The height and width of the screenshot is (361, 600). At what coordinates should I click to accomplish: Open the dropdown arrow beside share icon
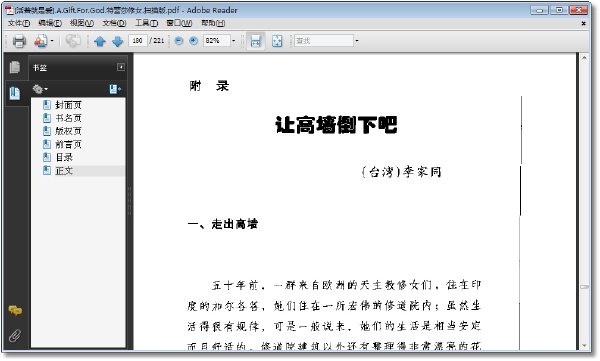[x=52, y=41]
